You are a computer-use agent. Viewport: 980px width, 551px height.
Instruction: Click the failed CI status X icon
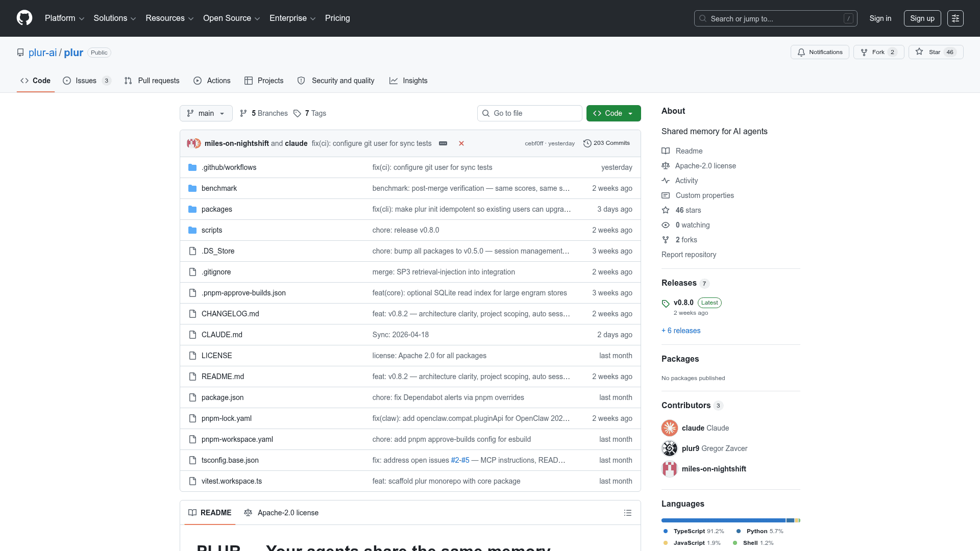461,143
